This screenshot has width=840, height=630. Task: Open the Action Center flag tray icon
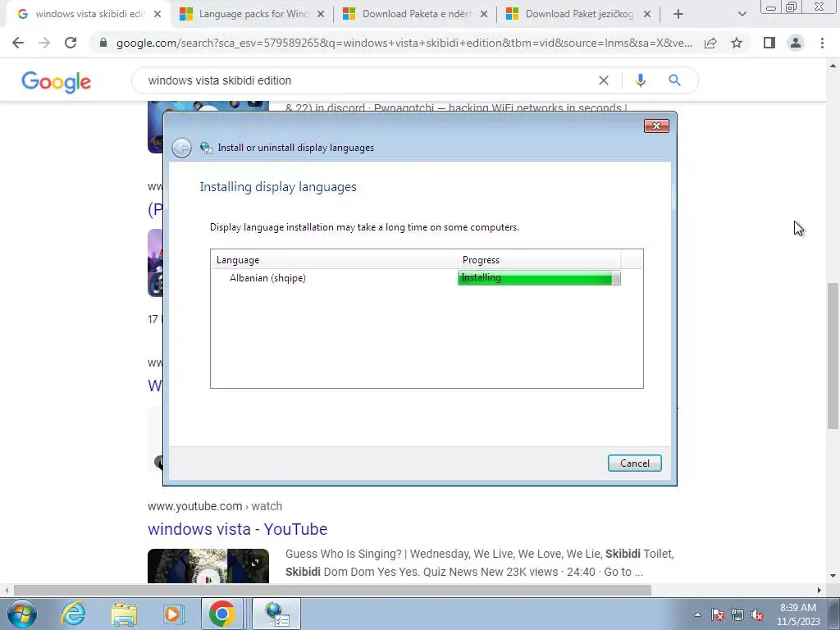[x=718, y=615]
